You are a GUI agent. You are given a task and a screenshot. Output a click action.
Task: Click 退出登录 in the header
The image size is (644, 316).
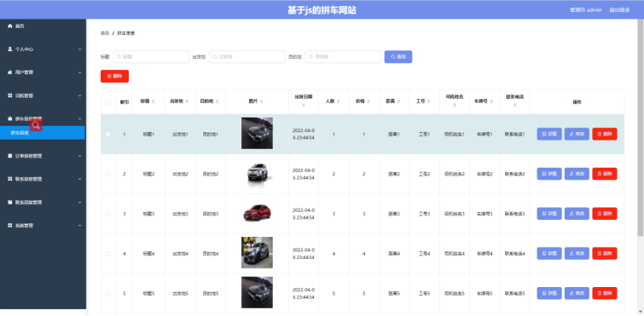[x=619, y=10]
